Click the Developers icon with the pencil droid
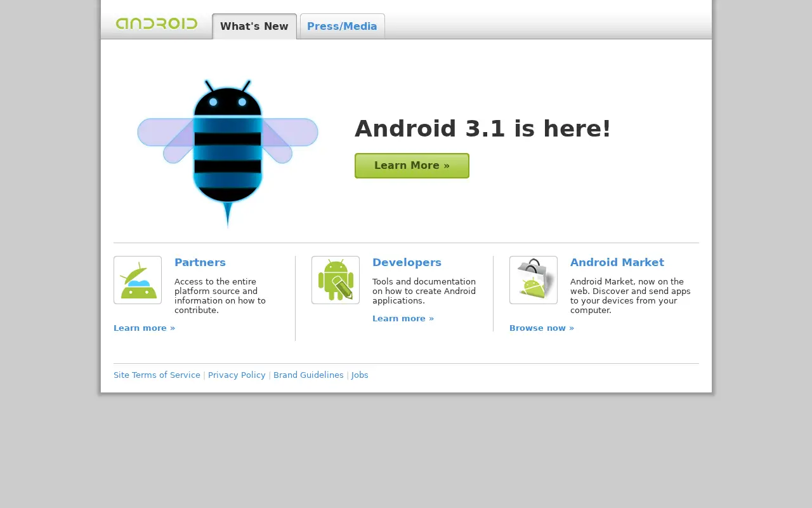Image resolution: width=812 pixels, height=508 pixels. 336,280
